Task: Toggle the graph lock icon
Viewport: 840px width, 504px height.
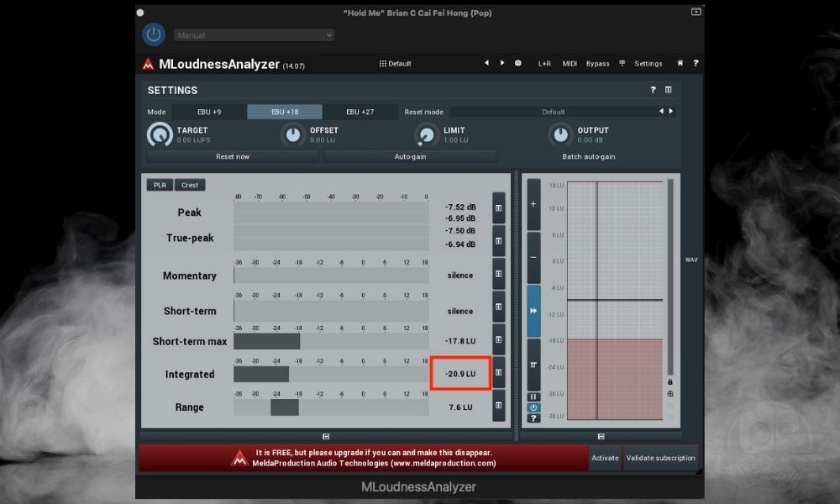Action: (x=670, y=382)
